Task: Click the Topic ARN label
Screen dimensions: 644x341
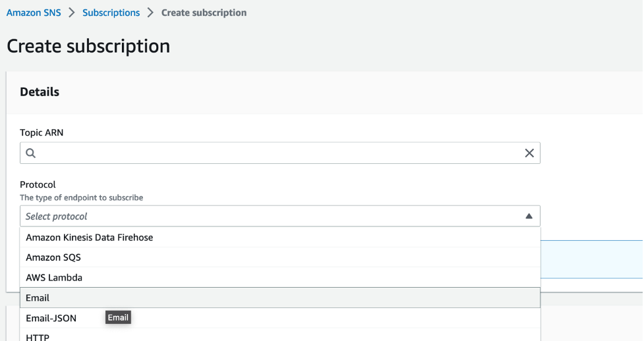Action: point(42,132)
